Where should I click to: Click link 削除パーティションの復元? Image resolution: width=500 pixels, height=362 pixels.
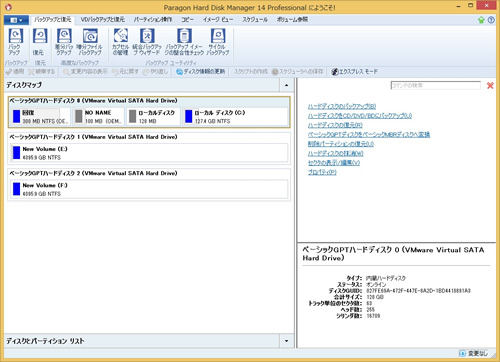pos(341,144)
